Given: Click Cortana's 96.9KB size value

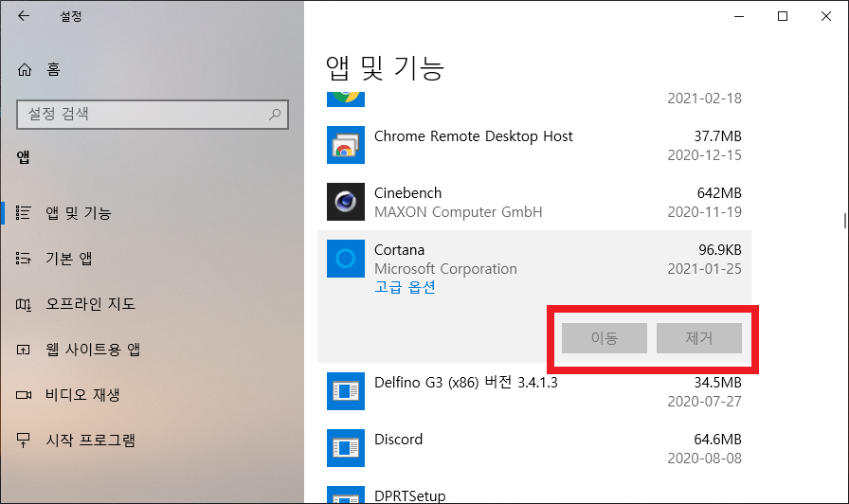Looking at the screenshot, I should click(719, 249).
